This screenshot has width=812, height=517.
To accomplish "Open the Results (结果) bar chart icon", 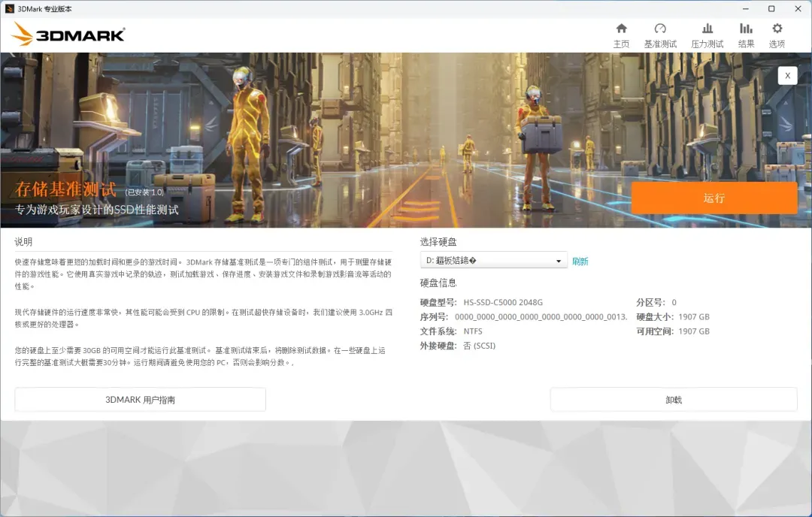I will [746, 29].
